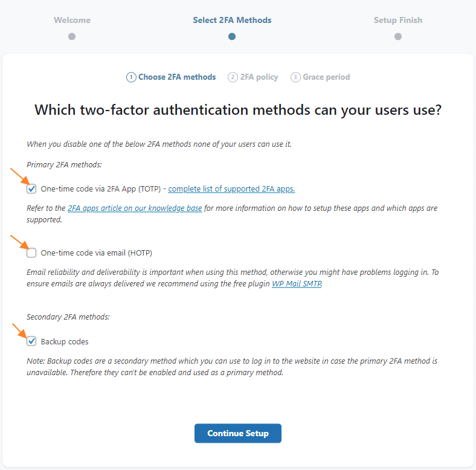This screenshot has width=476, height=470.
Task: Click the circled number 2 step icon
Action: pos(233,77)
